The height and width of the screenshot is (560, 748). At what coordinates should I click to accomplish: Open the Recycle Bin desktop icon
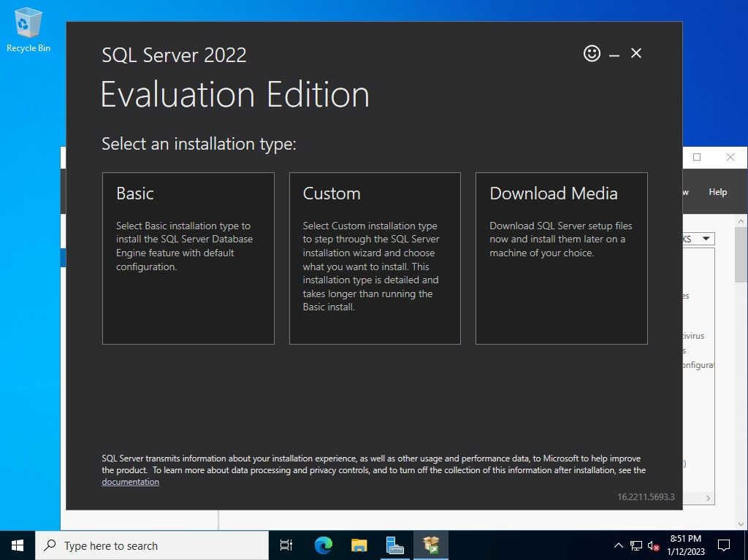click(x=28, y=31)
